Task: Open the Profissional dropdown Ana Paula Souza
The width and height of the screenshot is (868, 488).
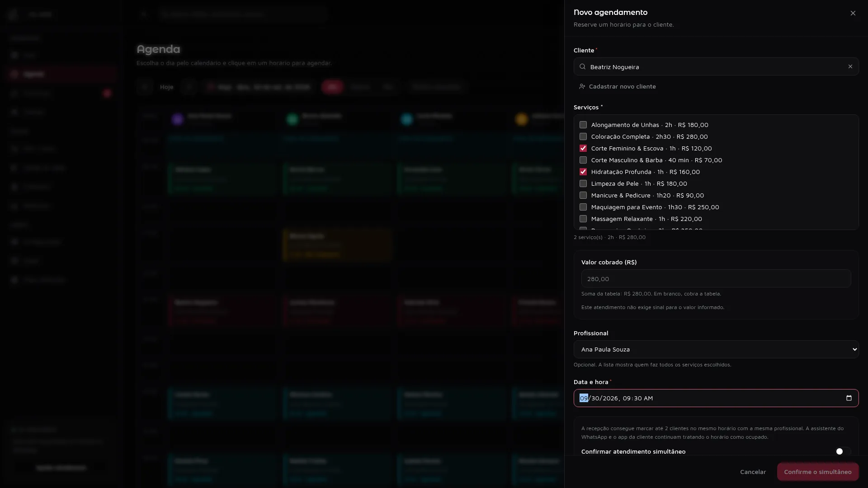Action: 716,349
